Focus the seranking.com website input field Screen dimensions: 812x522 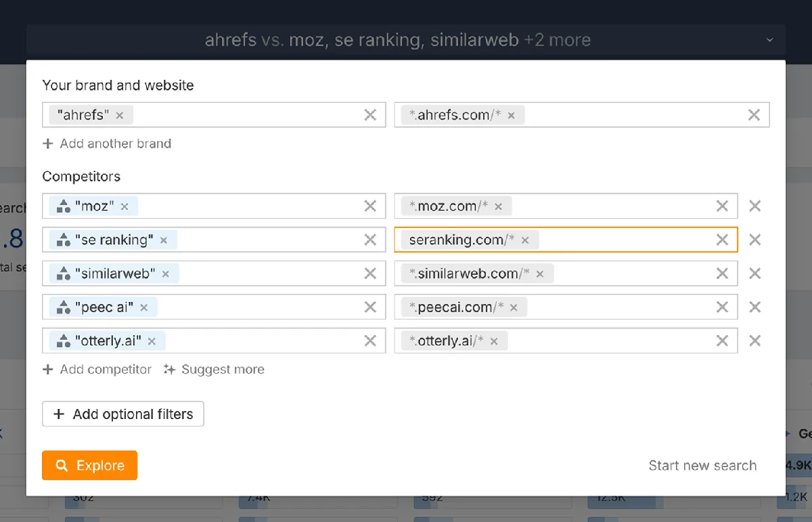[x=566, y=240]
